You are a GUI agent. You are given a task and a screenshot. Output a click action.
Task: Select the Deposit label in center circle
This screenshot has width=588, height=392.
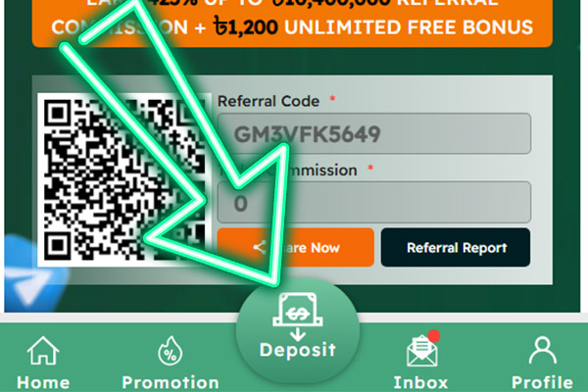click(x=298, y=350)
